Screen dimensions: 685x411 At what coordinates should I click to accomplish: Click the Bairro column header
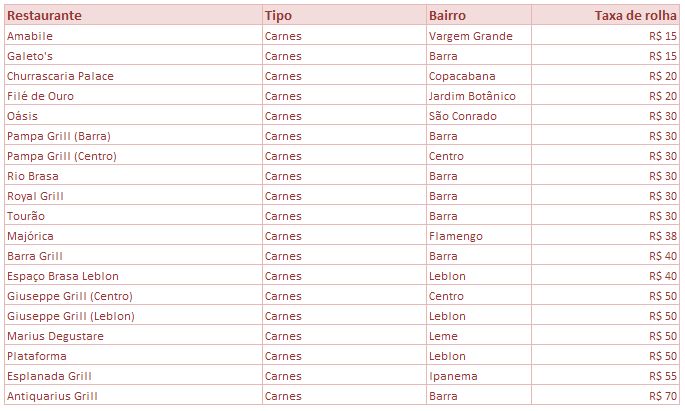(479, 15)
